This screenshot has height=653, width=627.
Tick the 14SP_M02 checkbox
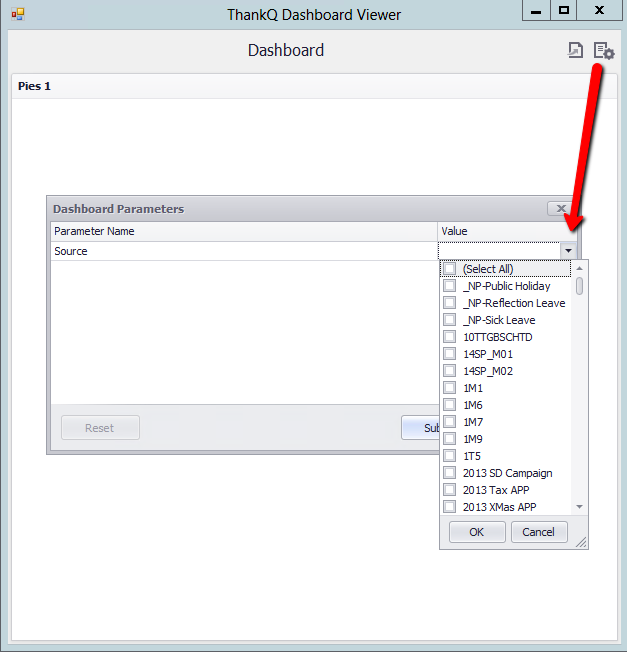(x=450, y=371)
